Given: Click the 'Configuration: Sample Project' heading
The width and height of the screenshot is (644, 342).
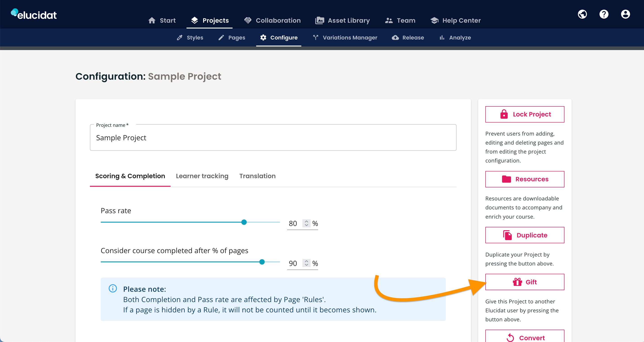Looking at the screenshot, I should coord(148,76).
